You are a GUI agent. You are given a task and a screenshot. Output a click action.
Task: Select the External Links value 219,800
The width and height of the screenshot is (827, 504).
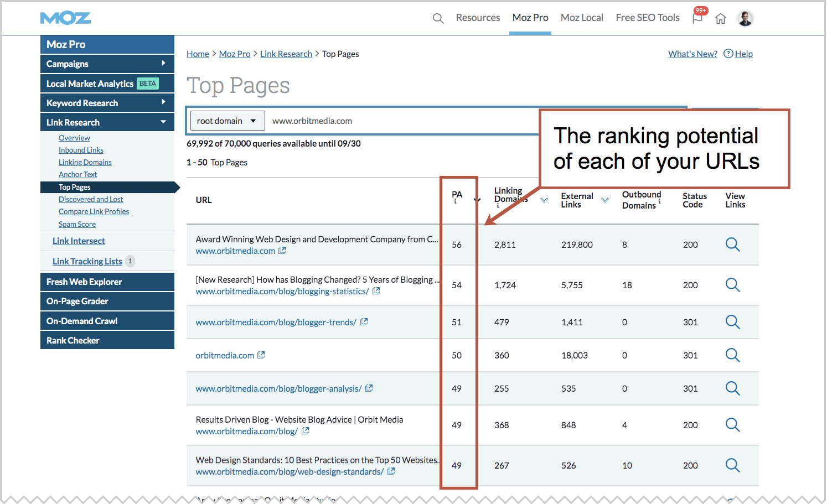577,245
